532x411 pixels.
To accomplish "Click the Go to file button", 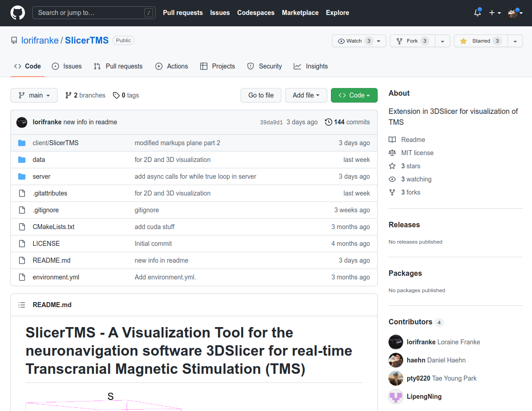I will point(261,95).
